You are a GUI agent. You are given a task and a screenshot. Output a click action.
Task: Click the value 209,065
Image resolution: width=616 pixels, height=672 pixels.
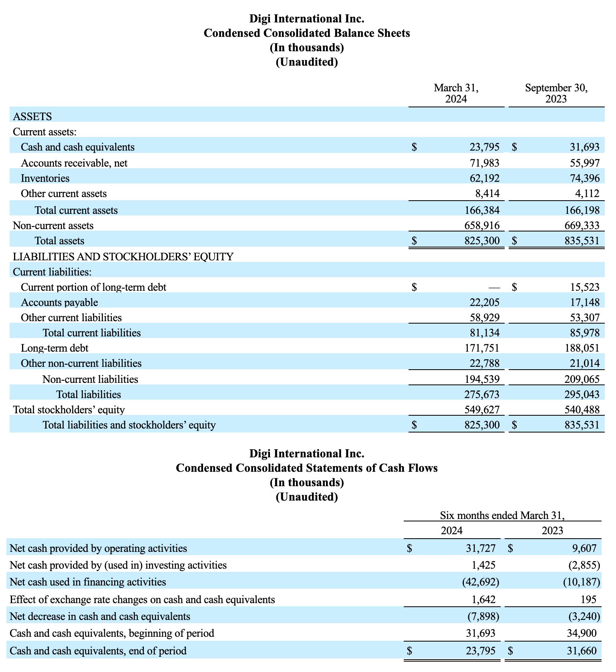coord(582,379)
